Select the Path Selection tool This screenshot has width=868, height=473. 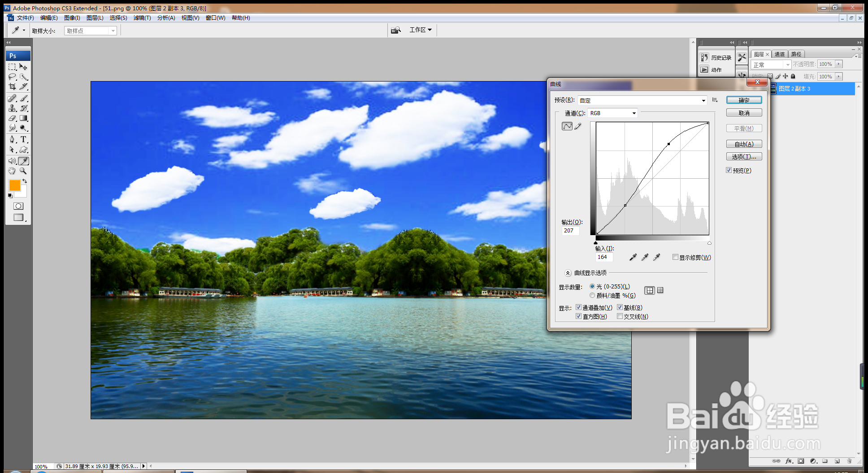coord(12,150)
